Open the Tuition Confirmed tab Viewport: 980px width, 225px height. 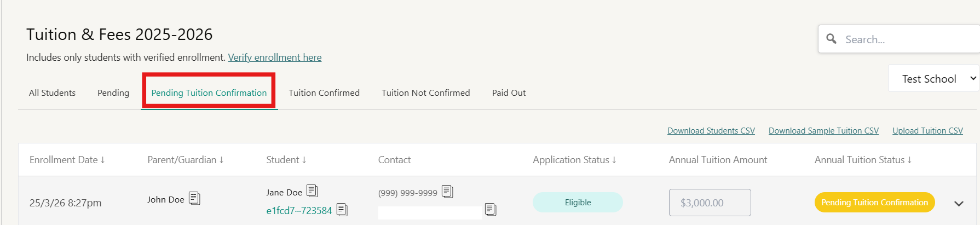point(324,93)
